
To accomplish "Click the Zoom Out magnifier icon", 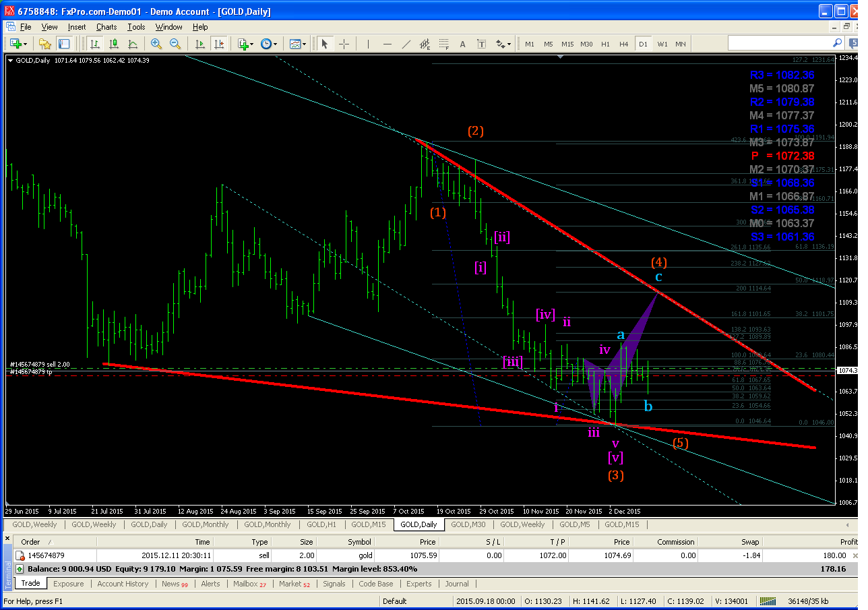I will (175, 44).
